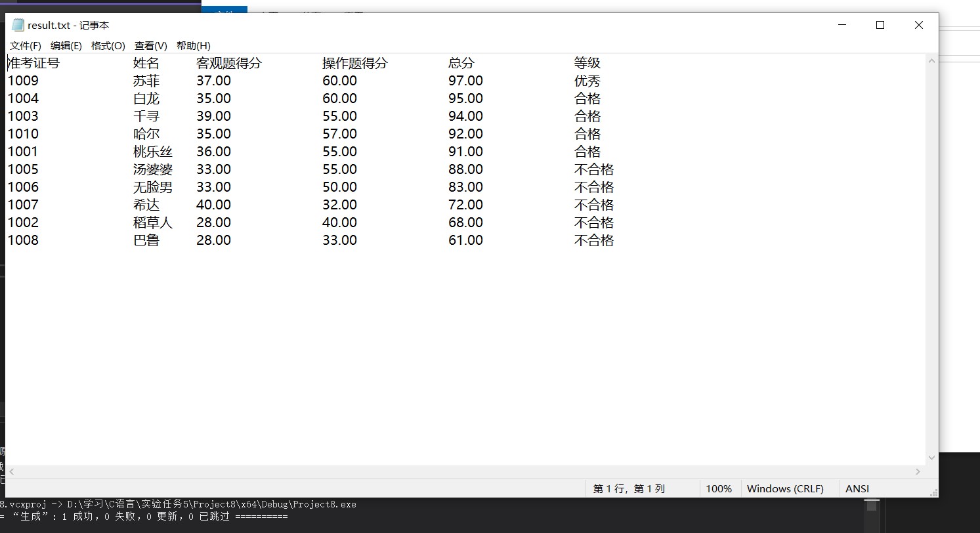
Task: Click the Notepad icon in the title bar
Action: [18, 25]
